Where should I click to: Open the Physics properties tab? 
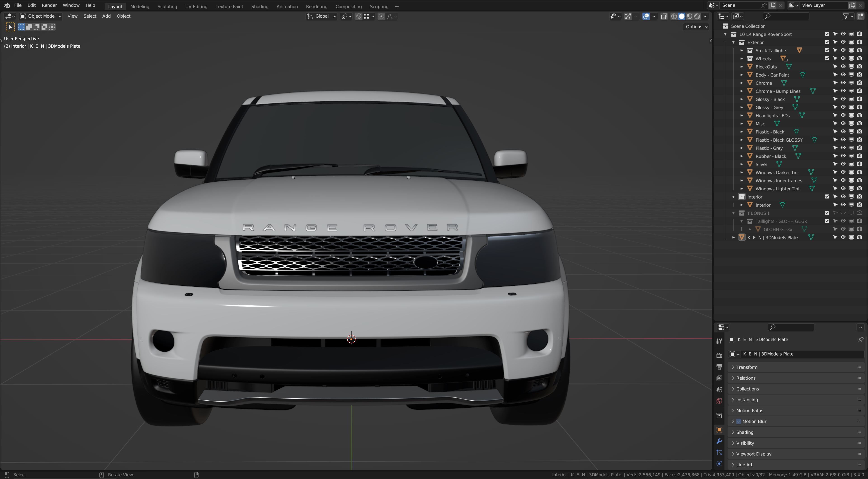click(719, 463)
